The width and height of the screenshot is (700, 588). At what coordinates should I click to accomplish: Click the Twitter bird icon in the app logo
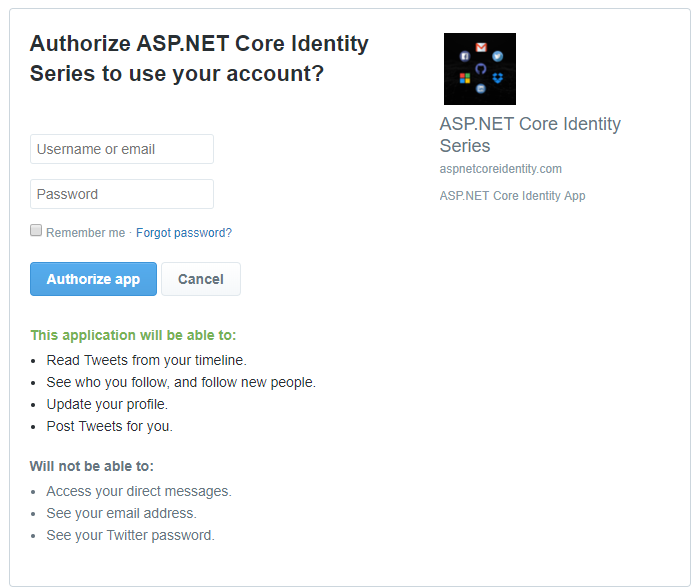tap(497, 57)
